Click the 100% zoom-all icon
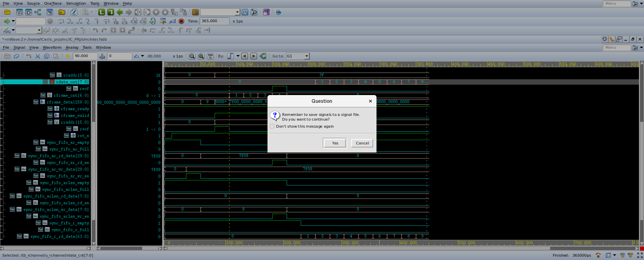Image resolution: width=644 pixels, height=260 pixels. 210,56
